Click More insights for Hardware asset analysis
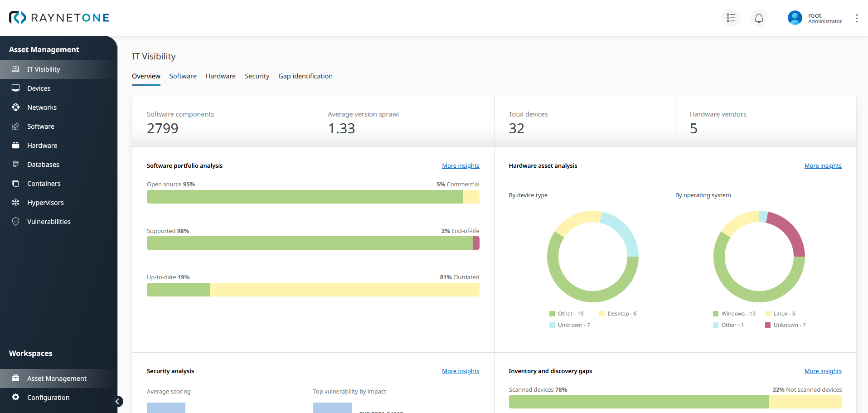This screenshot has width=868, height=413. coord(823,166)
